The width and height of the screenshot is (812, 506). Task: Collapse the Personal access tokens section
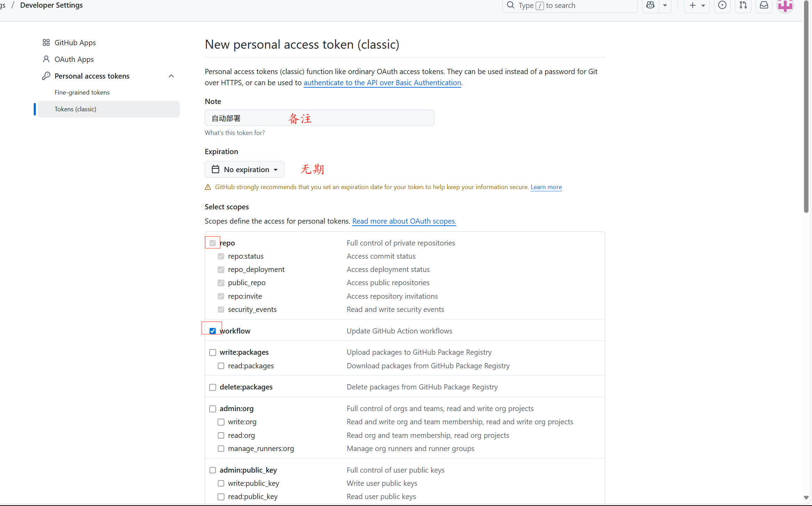171,76
